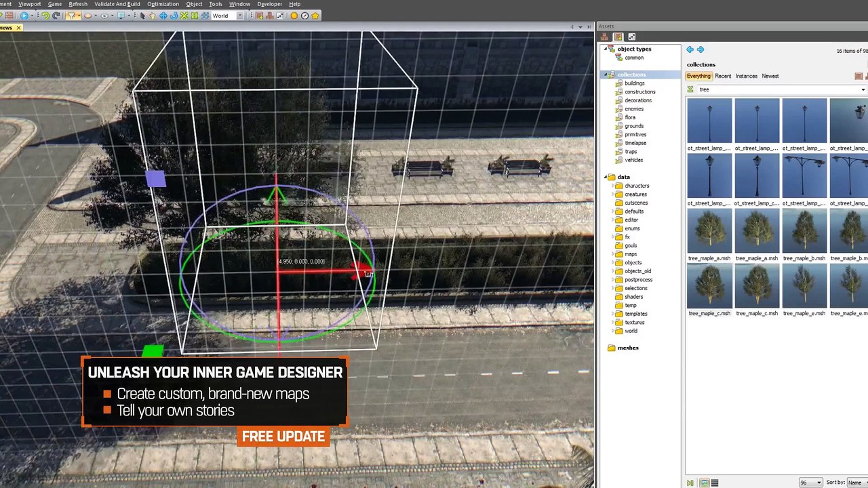Go back with the blue left arrow
The width and height of the screenshot is (868, 488).
click(x=690, y=49)
